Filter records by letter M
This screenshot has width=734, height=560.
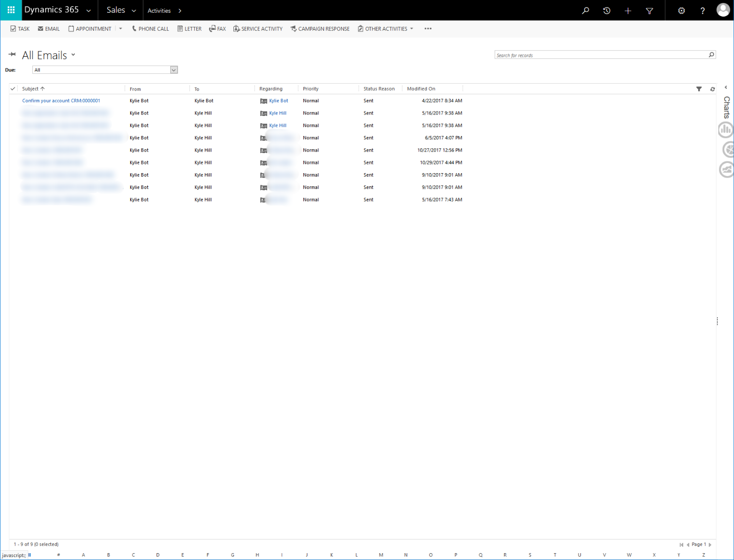pos(381,555)
